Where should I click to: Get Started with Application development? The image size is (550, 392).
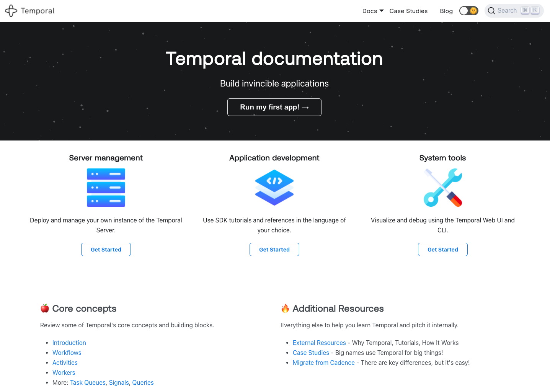point(274,250)
